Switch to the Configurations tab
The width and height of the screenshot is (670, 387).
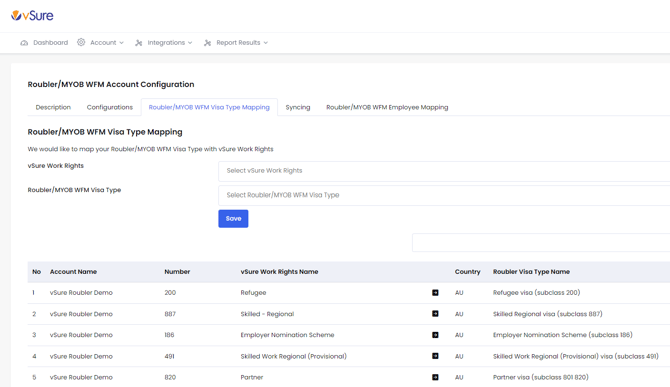[110, 107]
